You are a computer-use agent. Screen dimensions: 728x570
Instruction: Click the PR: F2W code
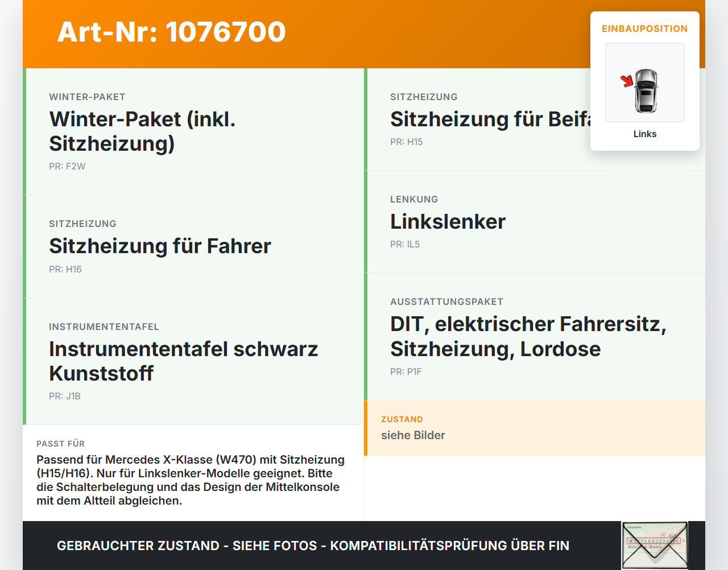point(67,166)
